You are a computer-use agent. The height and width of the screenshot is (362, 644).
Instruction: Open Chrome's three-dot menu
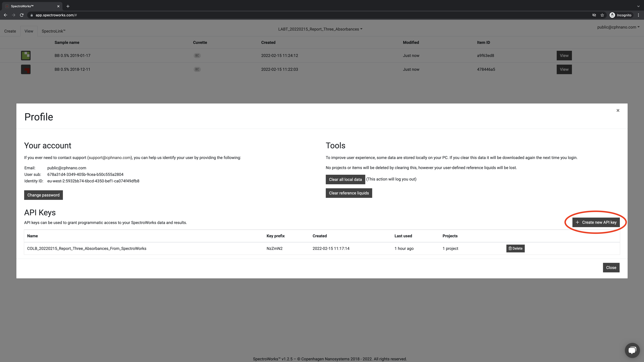pos(638,15)
